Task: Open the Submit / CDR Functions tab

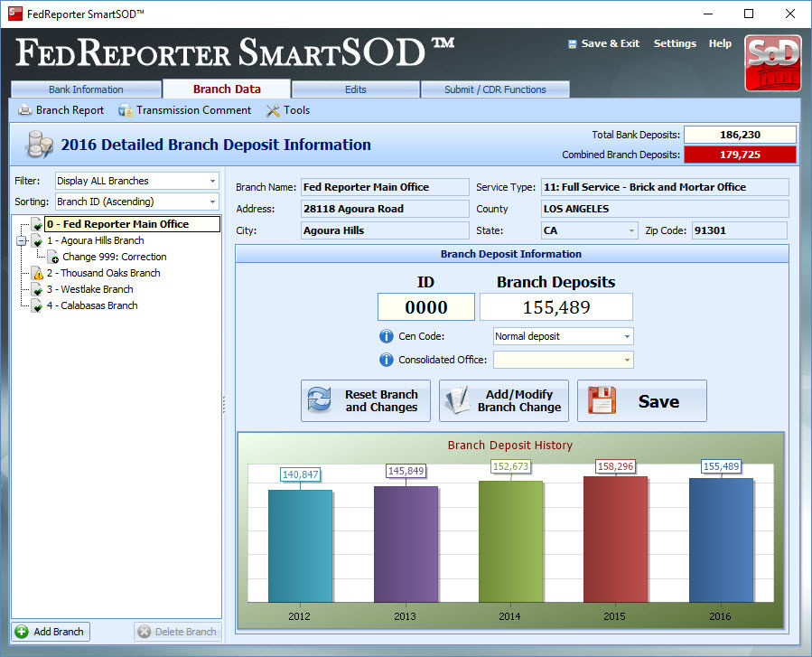Action: pos(495,89)
